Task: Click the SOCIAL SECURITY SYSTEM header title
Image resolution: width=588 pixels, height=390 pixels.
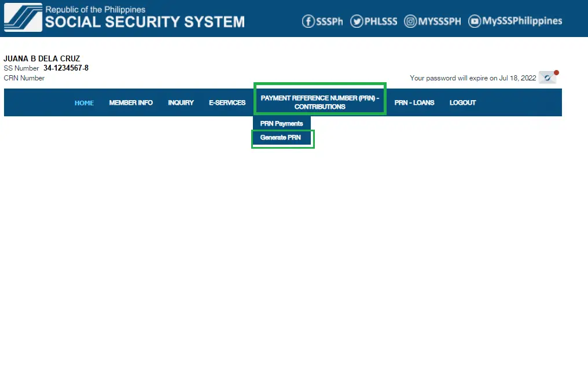Action: 145,23
